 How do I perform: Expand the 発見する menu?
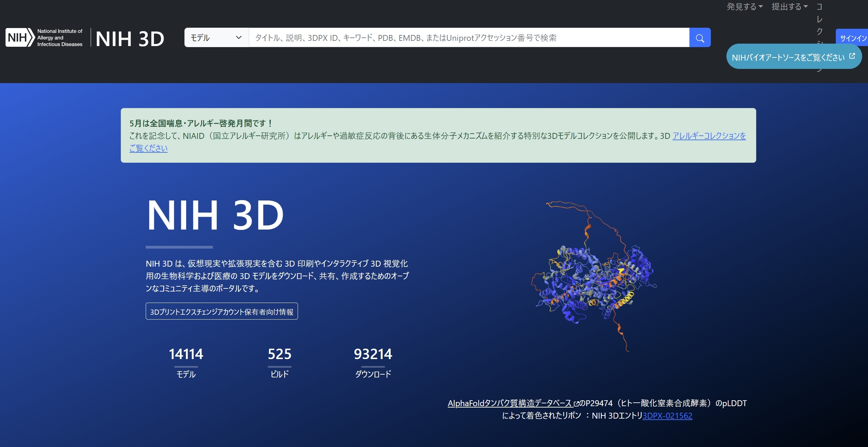pos(744,7)
